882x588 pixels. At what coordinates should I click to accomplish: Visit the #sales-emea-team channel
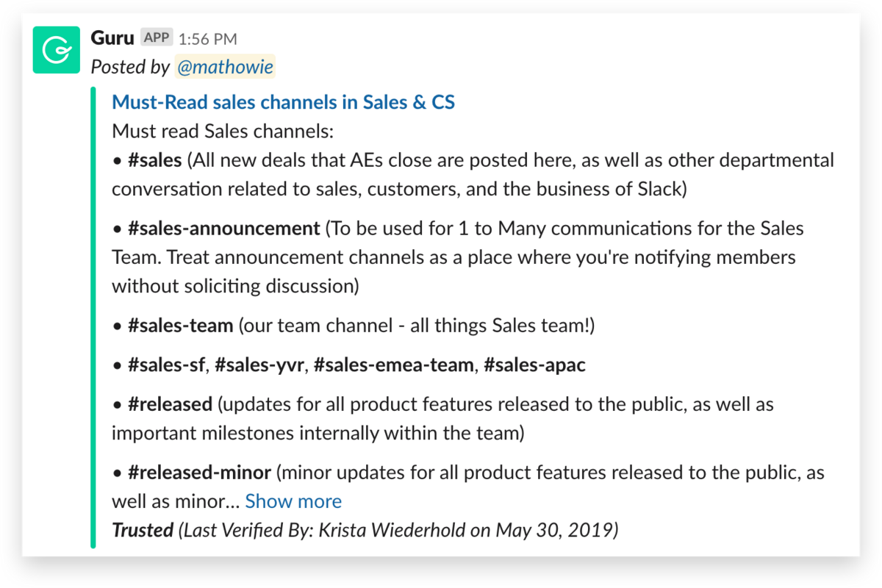click(393, 365)
